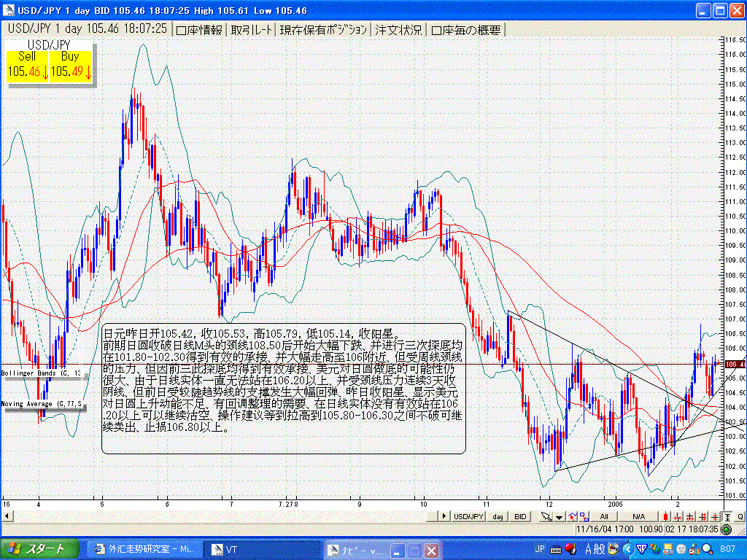Screen dimensions: 747x560
Task: Select the red candlestick chart type icon
Action: coord(665,517)
